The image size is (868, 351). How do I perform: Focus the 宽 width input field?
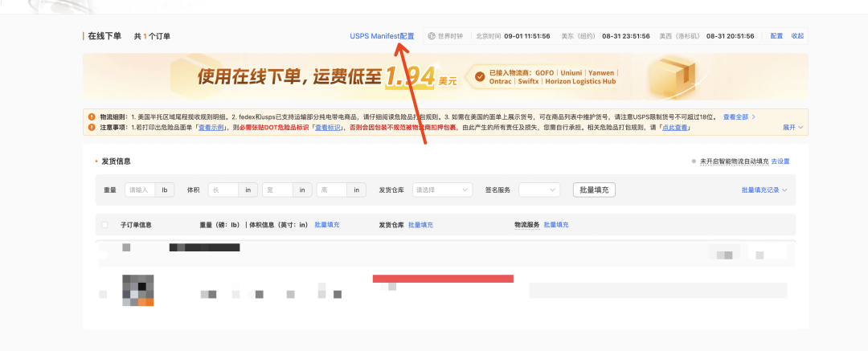[x=277, y=190]
